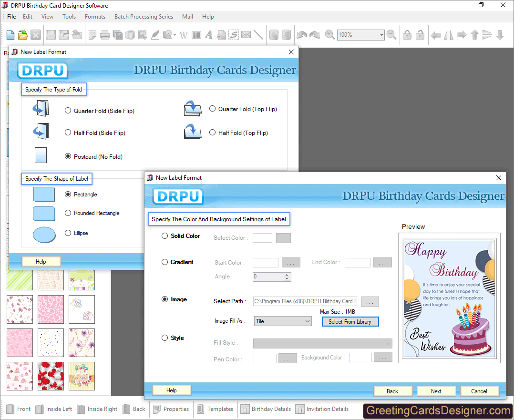Click the gradient End Color swatch
The width and height of the screenshot is (514, 420).
click(357, 263)
